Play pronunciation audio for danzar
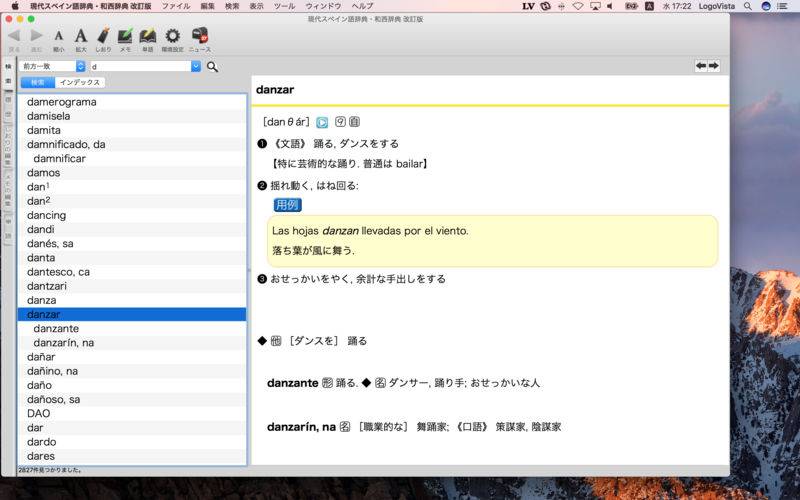800x500 pixels. (322, 122)
